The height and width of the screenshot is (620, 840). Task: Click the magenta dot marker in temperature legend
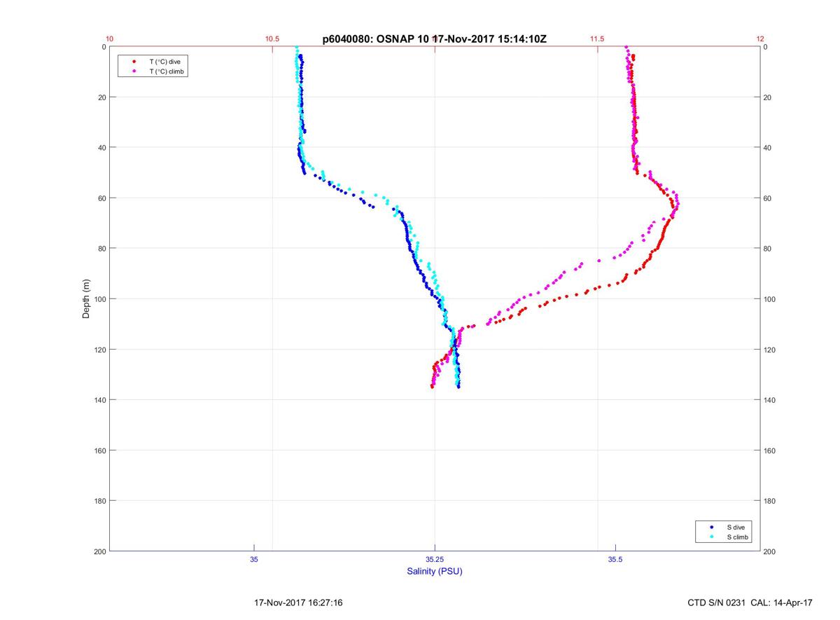coord(134,71)
